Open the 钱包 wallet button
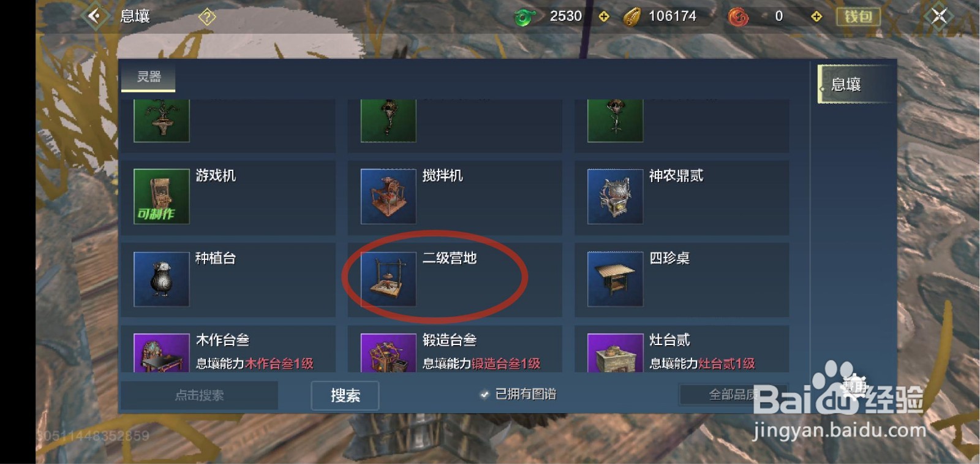Viewport: 980px width, 464px height. [858, 17]
